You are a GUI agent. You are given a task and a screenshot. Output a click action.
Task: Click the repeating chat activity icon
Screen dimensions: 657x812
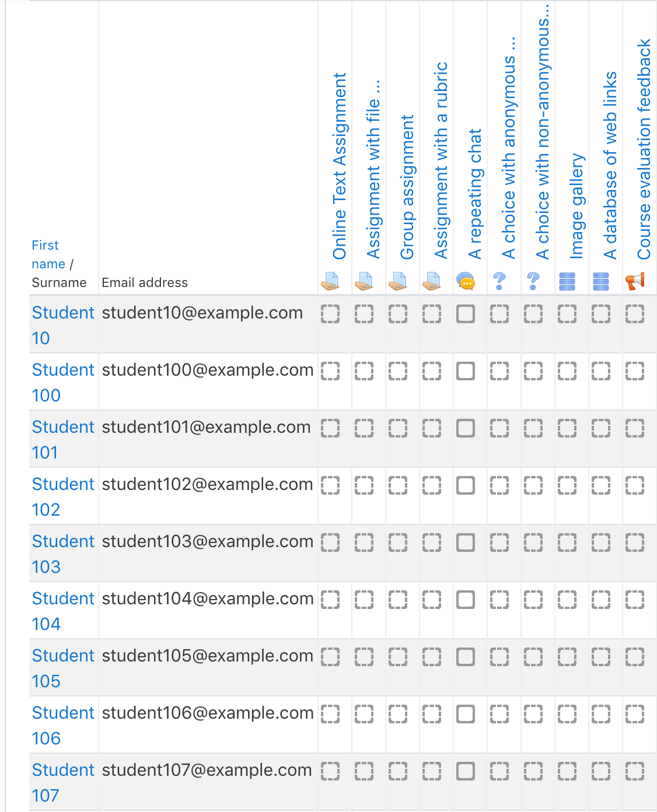(466, 282)
